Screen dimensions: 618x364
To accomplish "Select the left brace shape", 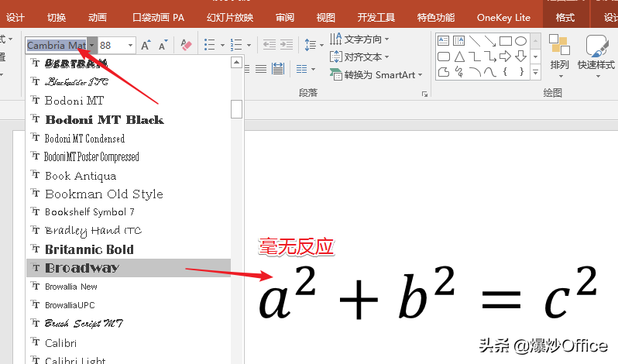I will [x=505, y=72].
